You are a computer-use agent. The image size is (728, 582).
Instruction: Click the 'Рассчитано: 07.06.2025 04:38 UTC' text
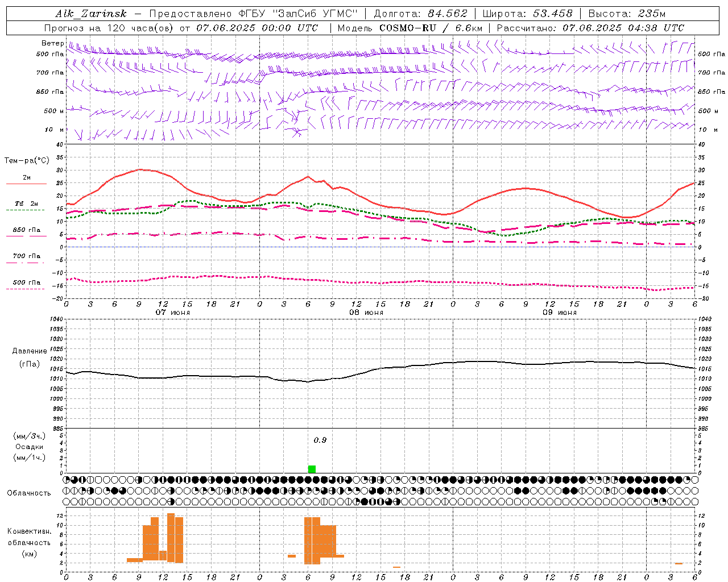point(590,28)
